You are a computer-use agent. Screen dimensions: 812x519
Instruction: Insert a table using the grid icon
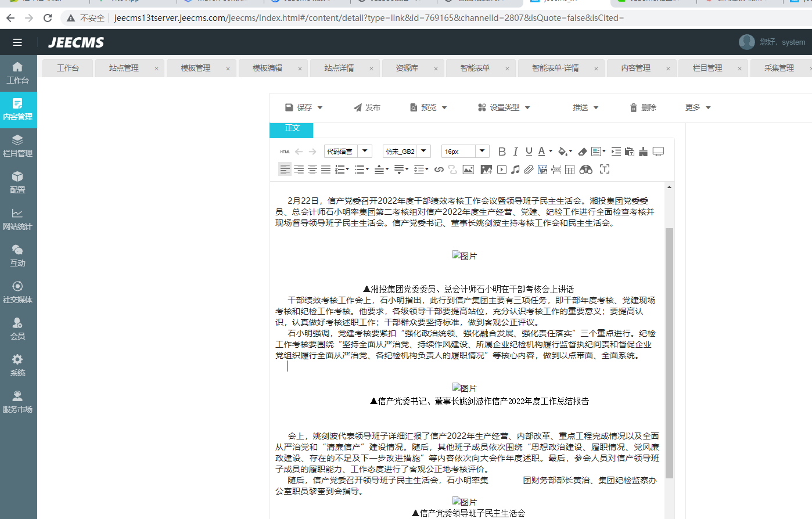[x=570, y=170]
